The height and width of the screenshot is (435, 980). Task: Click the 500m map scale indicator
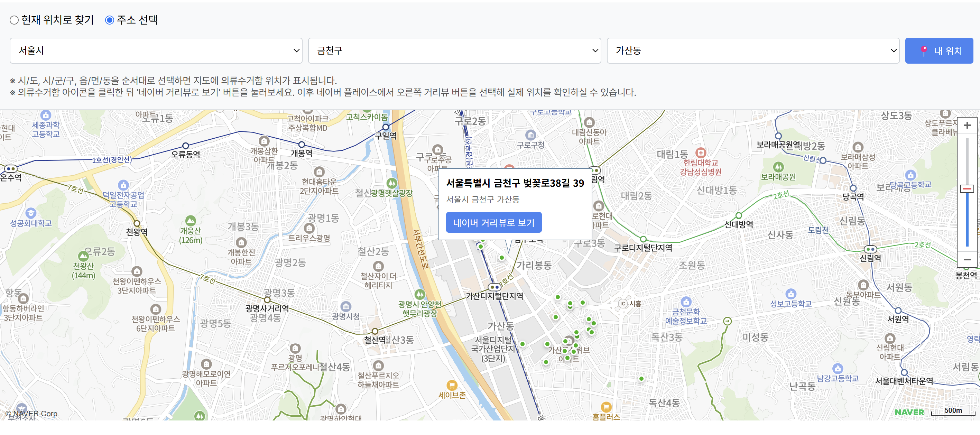tap(953, 411)
